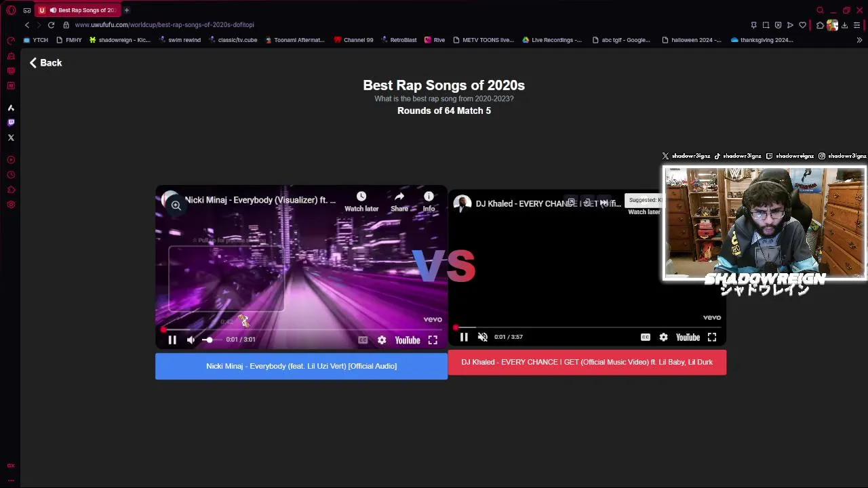Screen dimensions: 868x488
Task: Pause the Nicki Minaj video
Action: 172,340
